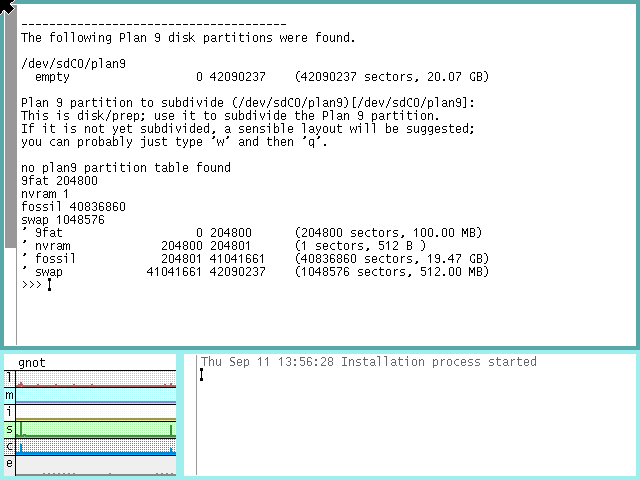This screenshot has height=480, width=640.
Task: Click the 's' syscall graph label
Action: (9, 429)
